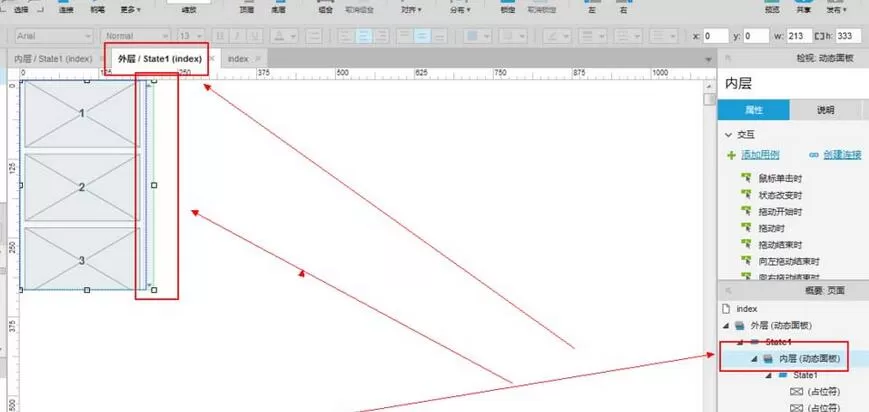Open the line color picker

[x=557, y=36]
